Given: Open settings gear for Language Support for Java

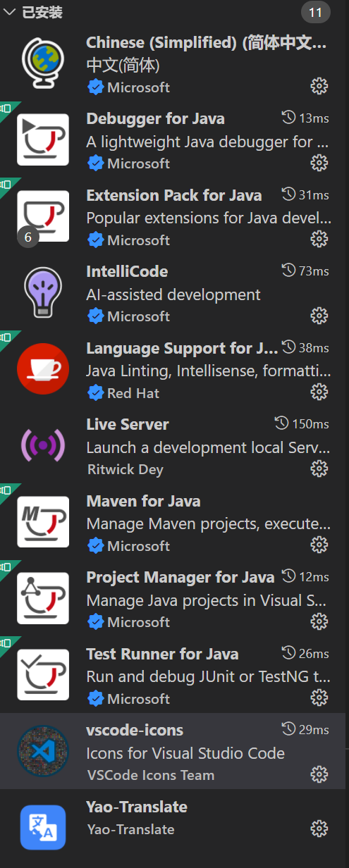Looking at the screenshot, I should (x=319, y=392).
